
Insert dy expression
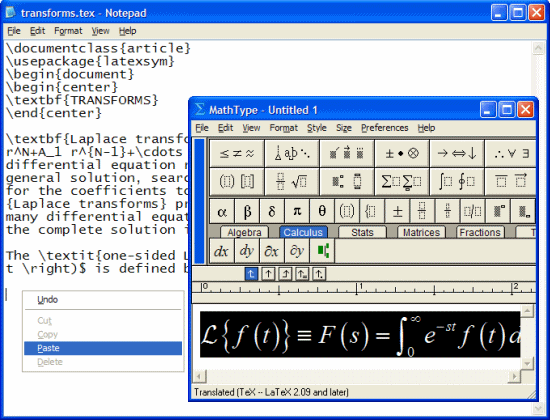[x=247, y=251]
